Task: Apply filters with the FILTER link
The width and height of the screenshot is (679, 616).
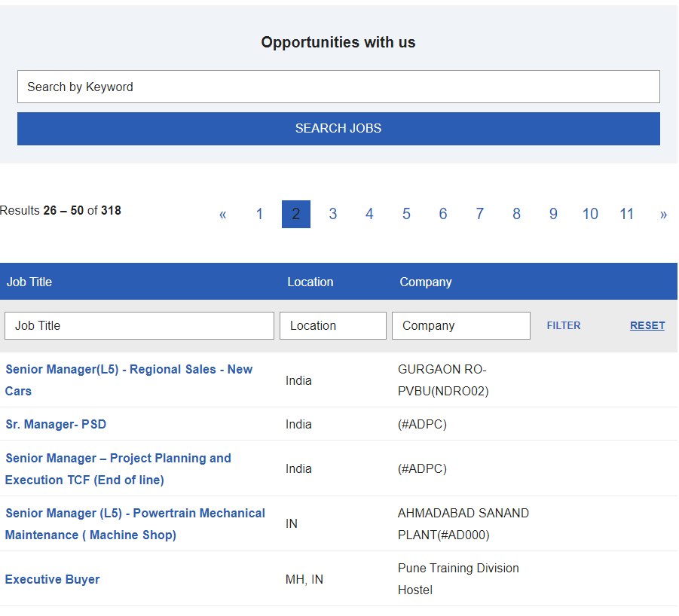Action: pos(564,326)
